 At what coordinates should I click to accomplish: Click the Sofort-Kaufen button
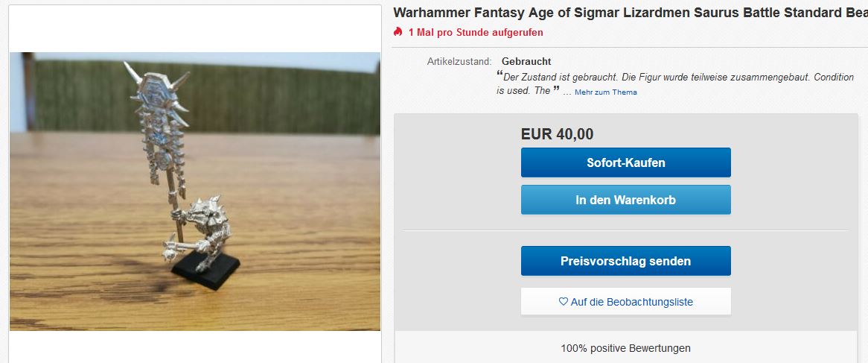(625, 162)
